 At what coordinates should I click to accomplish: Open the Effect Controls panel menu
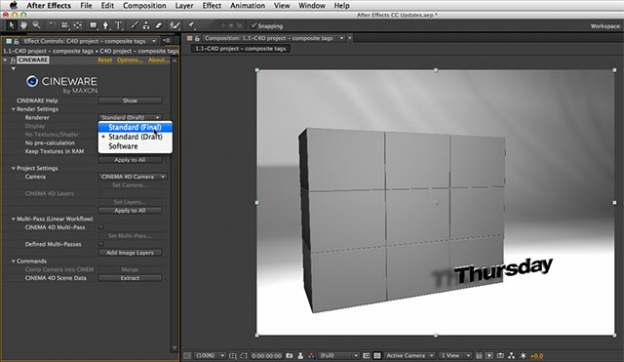click(167, 41)
